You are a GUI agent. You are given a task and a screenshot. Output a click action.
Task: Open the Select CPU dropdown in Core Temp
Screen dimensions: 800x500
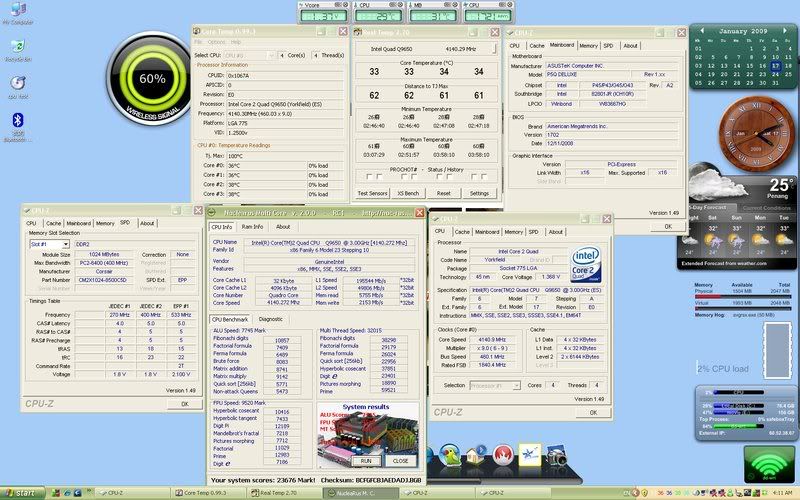click(249, 55)
